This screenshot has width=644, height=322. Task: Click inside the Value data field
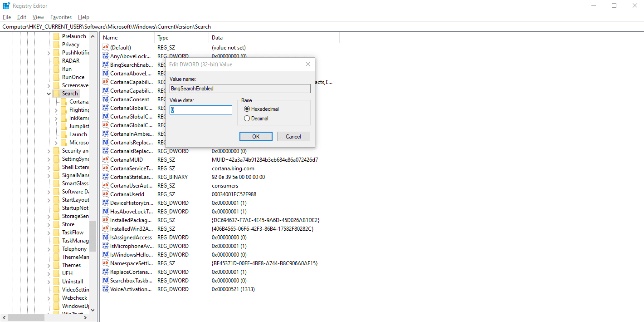[200, 109]
